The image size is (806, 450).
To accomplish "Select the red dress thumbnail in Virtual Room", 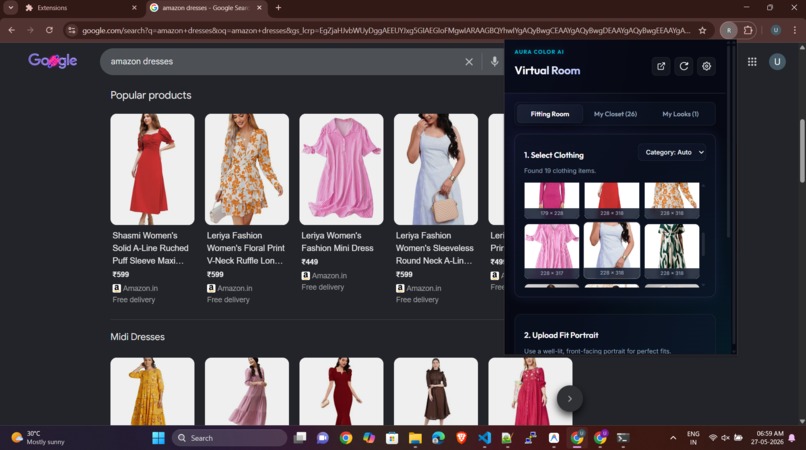I will pyautogui.click(x=612, y=200).
